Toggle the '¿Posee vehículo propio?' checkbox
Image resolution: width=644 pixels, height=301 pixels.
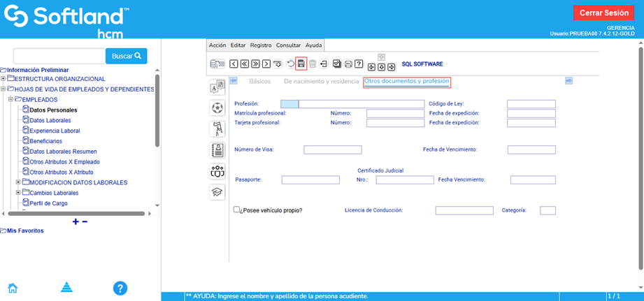tap(237, 210)
